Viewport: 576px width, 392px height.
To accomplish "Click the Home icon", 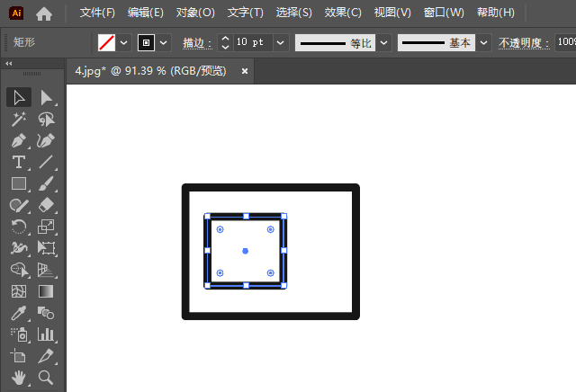I will click(x=44, y=14).
